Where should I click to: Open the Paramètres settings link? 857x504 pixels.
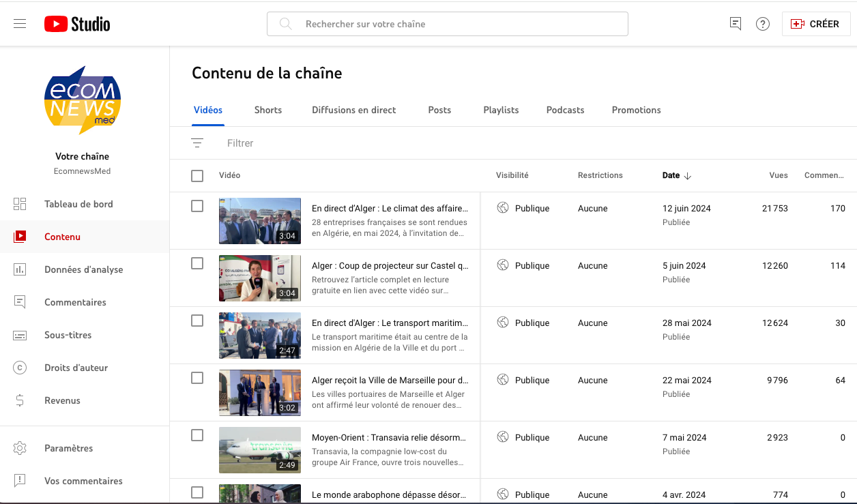68,448
